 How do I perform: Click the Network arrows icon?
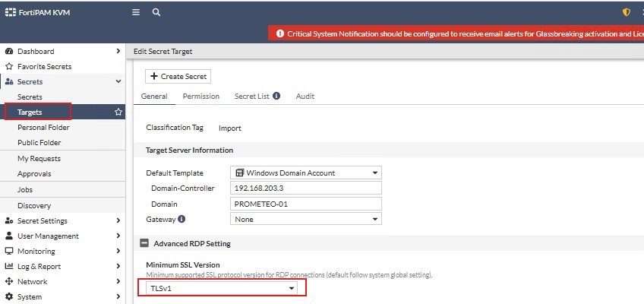tap(9, 281)
